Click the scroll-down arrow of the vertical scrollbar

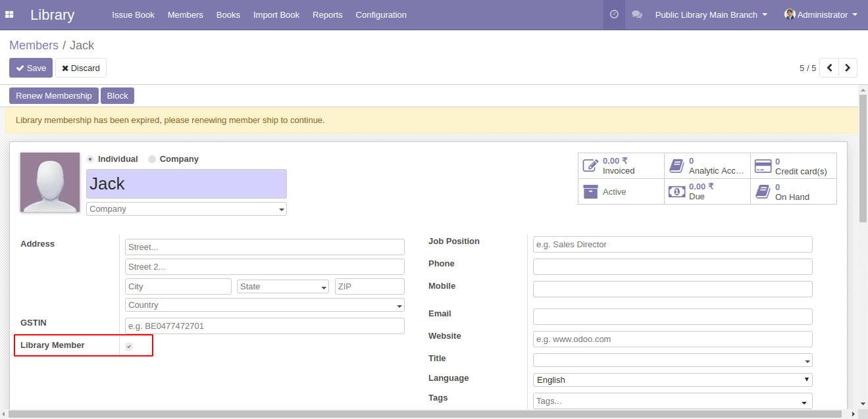(863, 404)
